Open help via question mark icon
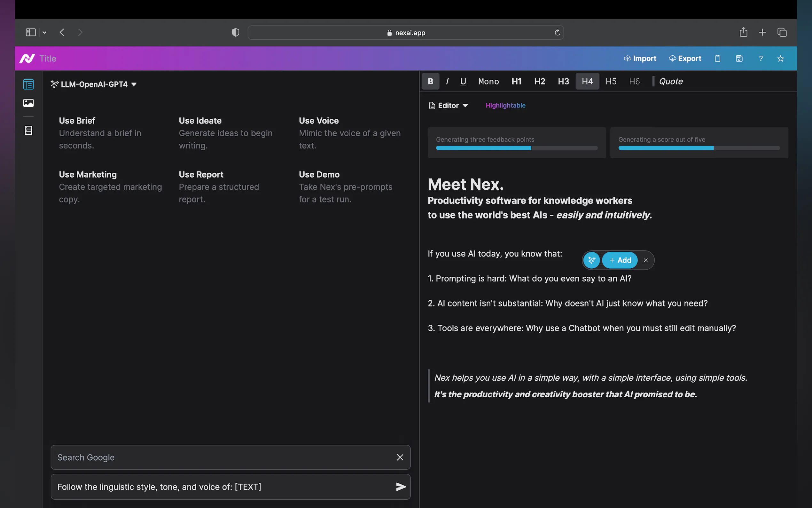The height and width of the screenshot is (508, 812). click(x=761, y=59)
